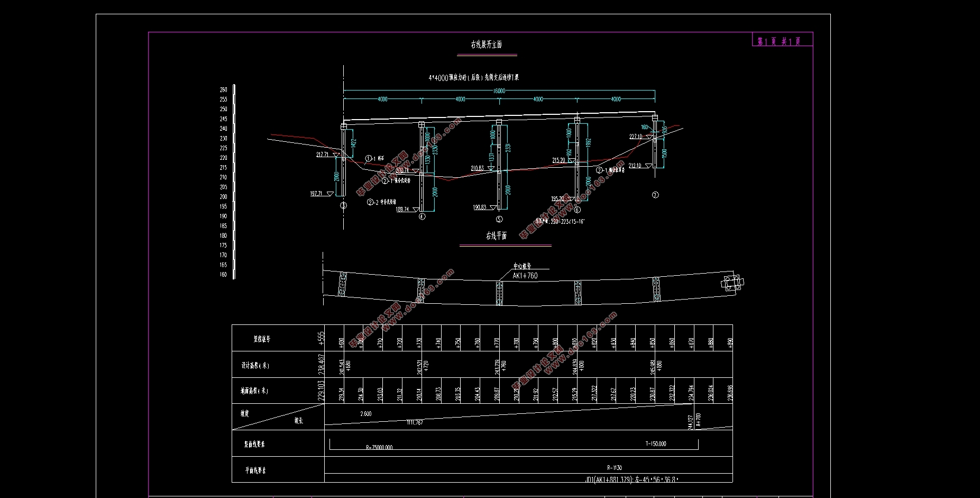Select design elevation '242.521'
The image size is (980, 498).
(x=420, y=366)
